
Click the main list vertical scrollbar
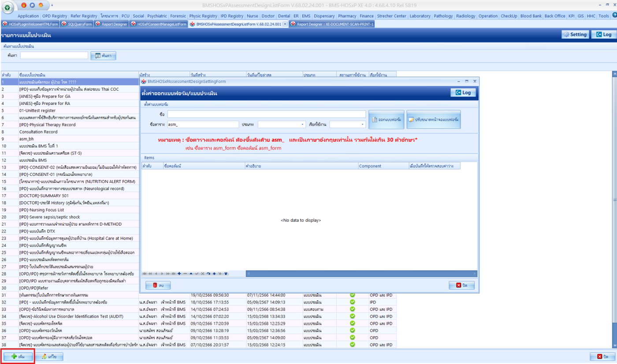click(614, 209)
